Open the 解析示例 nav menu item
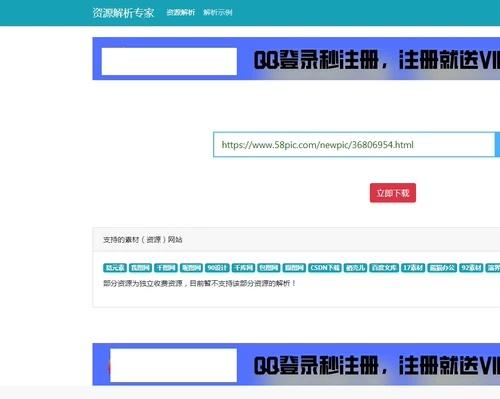 pyautogui.click(x=218, y=13)
